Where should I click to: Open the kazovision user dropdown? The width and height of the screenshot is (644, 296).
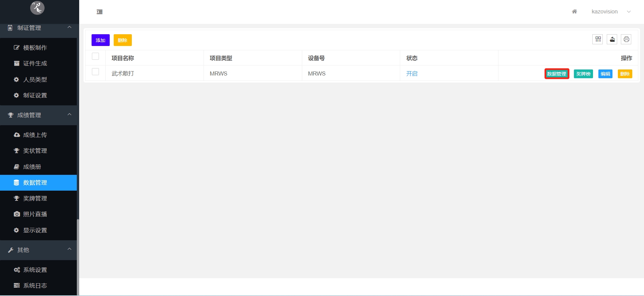point(611,12)
